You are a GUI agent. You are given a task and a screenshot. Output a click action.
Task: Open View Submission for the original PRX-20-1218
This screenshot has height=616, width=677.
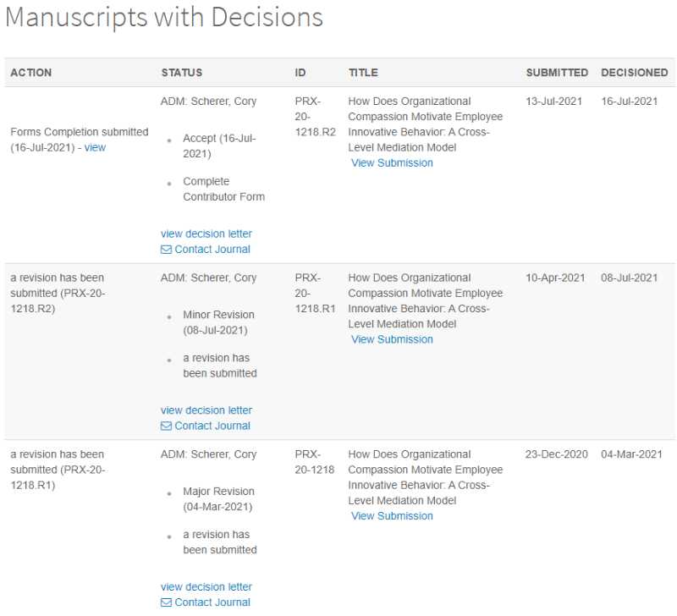392,516
